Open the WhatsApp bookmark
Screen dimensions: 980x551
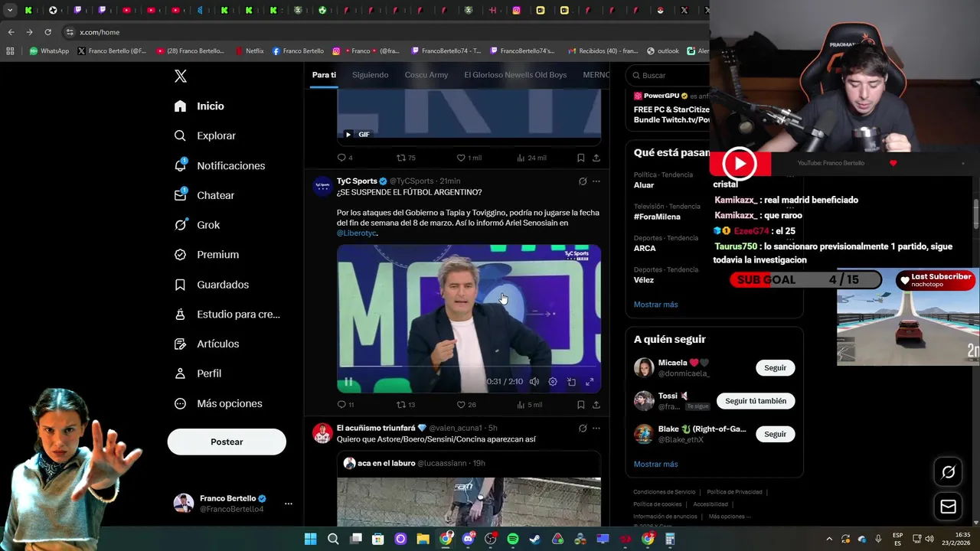tap(49, 51)
